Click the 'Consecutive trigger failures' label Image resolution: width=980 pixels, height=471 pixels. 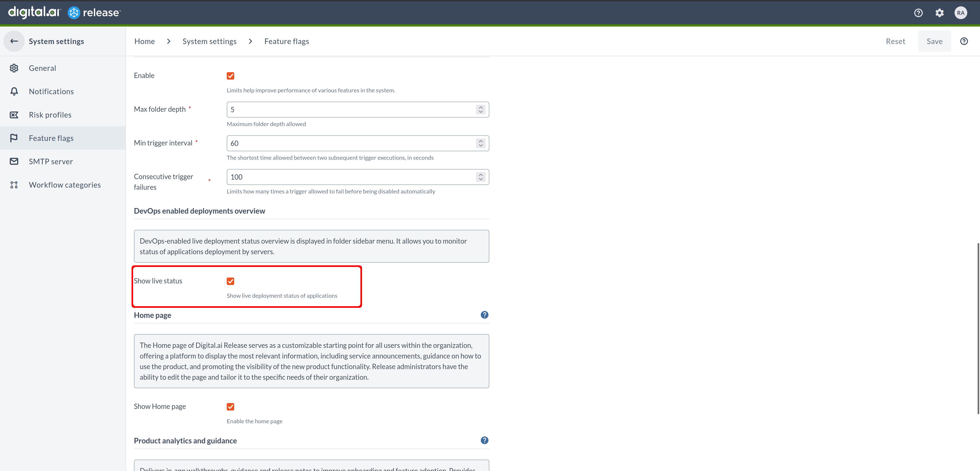(164, 182)
